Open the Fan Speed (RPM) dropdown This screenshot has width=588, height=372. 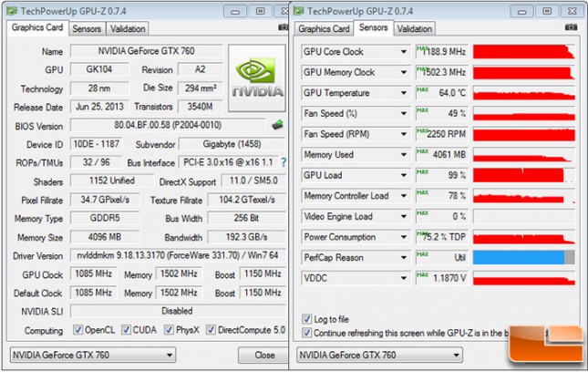click(x=404, y=134)
